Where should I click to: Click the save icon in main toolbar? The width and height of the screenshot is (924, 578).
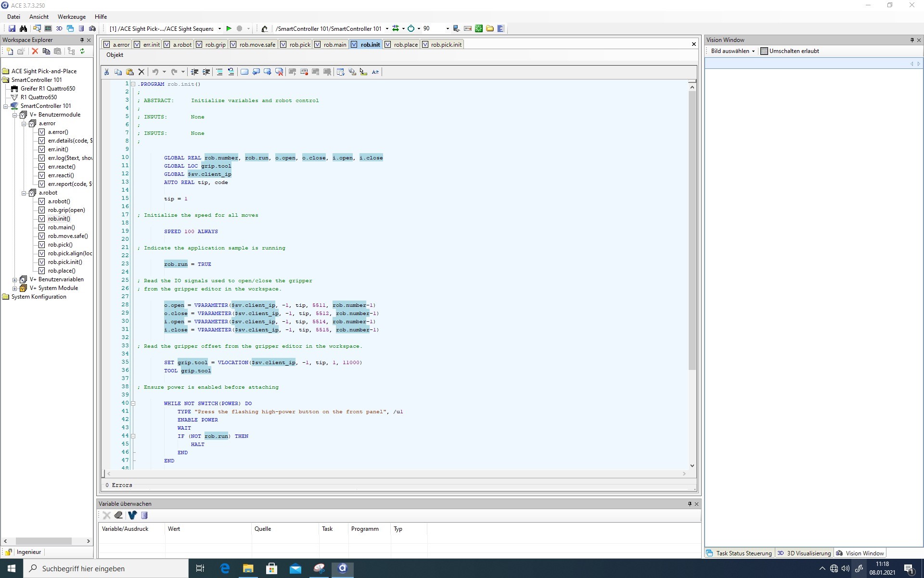point(12,28)
